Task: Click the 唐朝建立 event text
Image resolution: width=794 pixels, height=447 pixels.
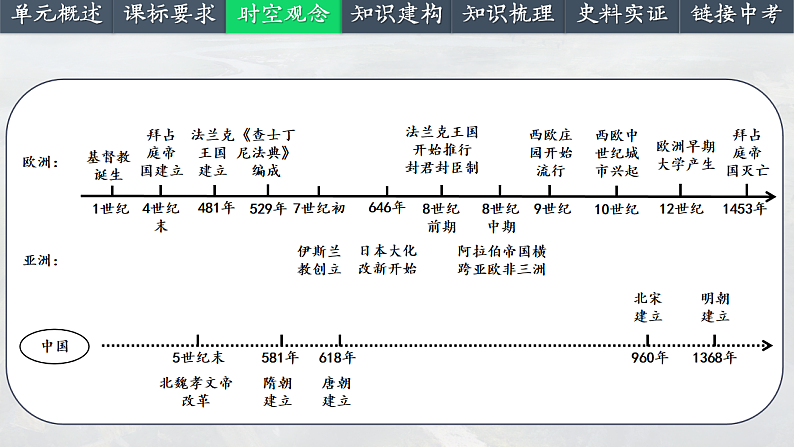Action: tap(336, 391)
